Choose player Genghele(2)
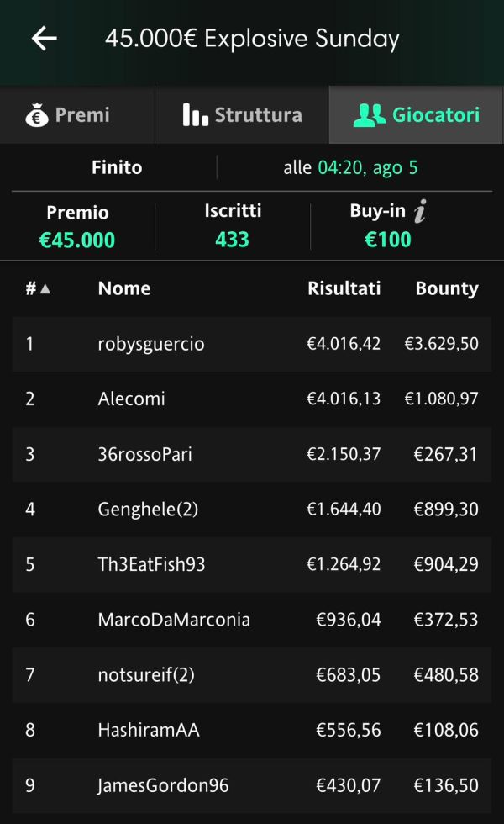This screenshot has width=504, height=824. click(252, 510)
